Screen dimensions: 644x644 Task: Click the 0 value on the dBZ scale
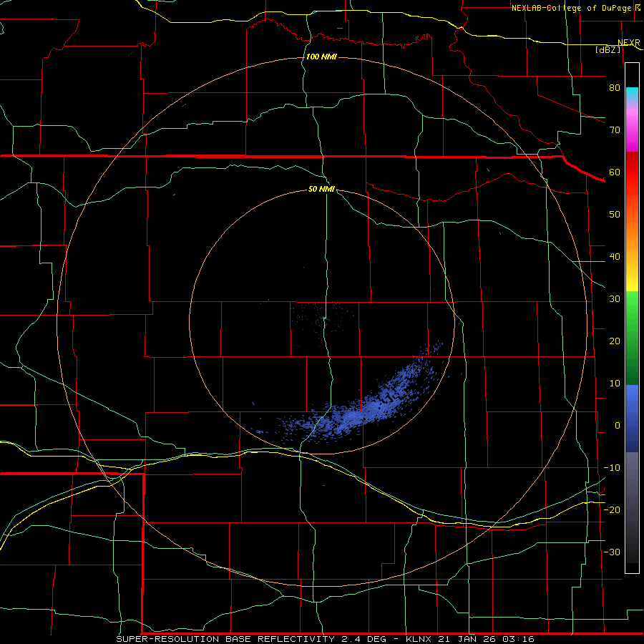click(618, 426)
